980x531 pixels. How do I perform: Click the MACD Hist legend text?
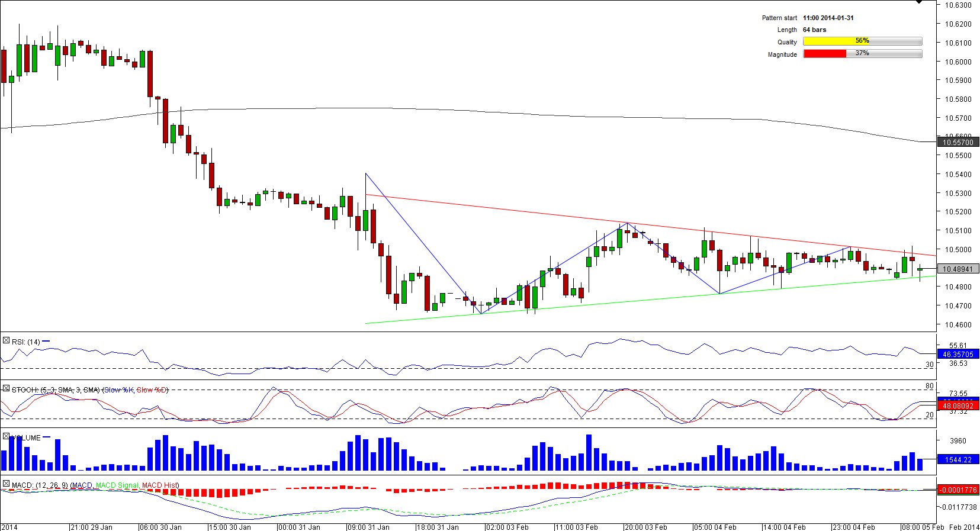pos(159,485)
